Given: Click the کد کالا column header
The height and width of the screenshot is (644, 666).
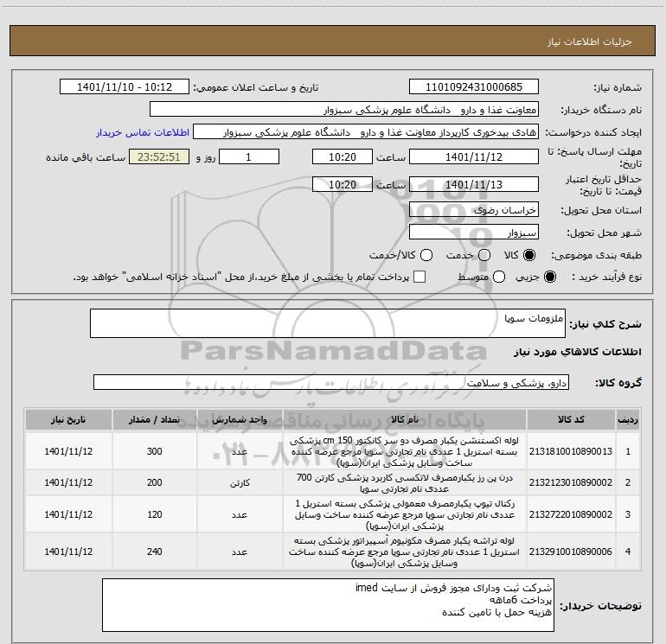Looking at the screenshot, I should (571, 420).
